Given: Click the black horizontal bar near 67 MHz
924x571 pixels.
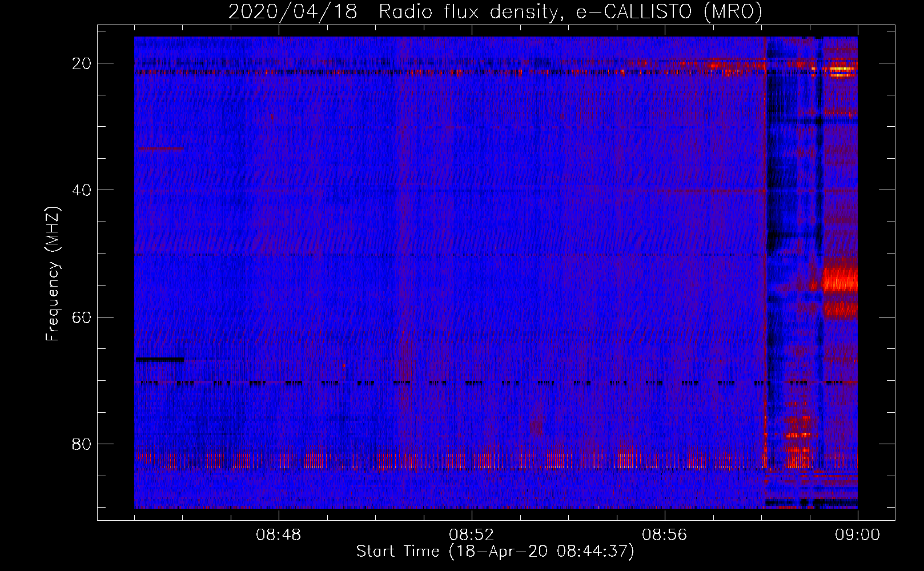Looking at the screenshot, I should point(159,359).
